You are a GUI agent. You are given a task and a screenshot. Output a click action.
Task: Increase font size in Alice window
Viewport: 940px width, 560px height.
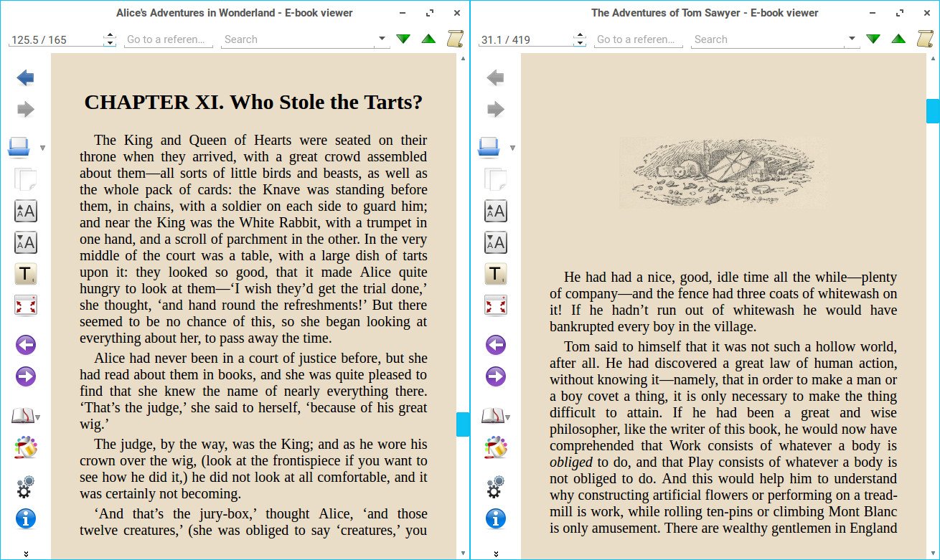coord(26,212)
